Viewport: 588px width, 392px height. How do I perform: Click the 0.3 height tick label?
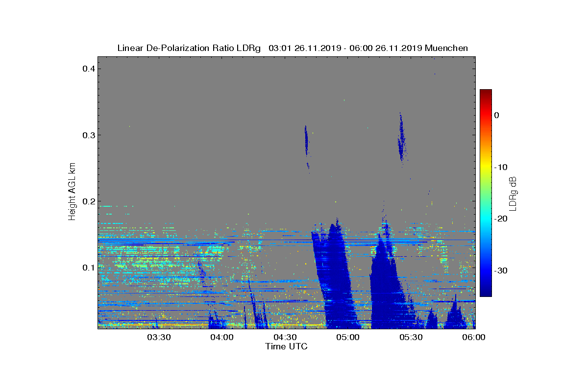tap(88, 135)
